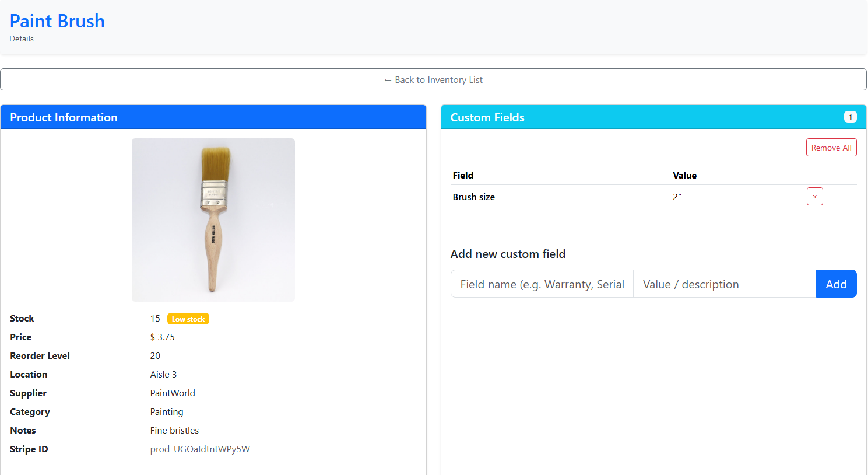The height and width of the screenshot is (475, 868).
Task: Select the Supplier value PaintWorld
Action: tap(173, 393)
